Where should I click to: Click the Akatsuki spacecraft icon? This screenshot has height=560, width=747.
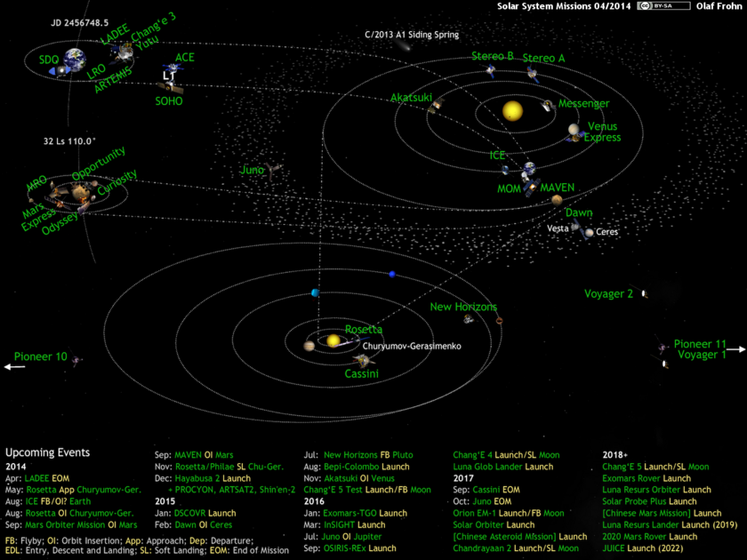[x=437, y=105]
